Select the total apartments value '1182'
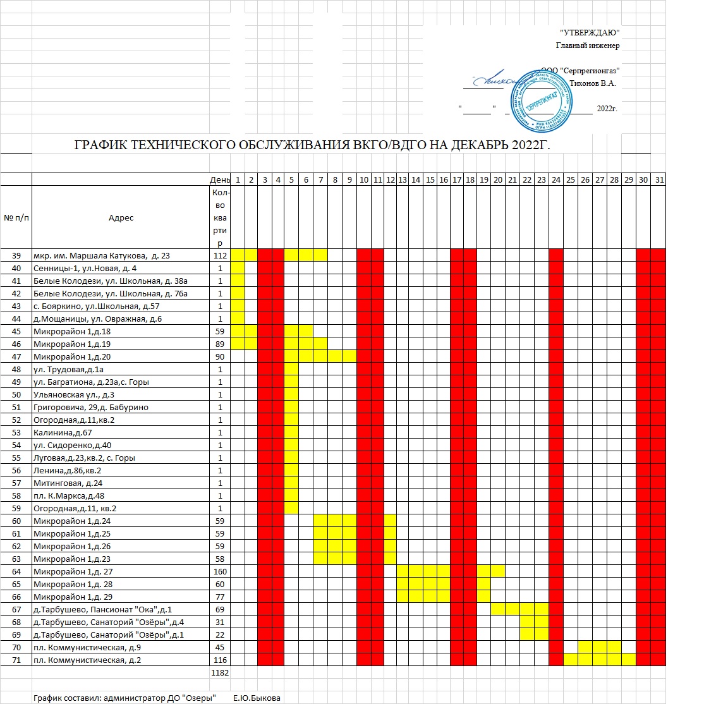Image resolution: width=728 pixels, height=704 pixels. 220,673
